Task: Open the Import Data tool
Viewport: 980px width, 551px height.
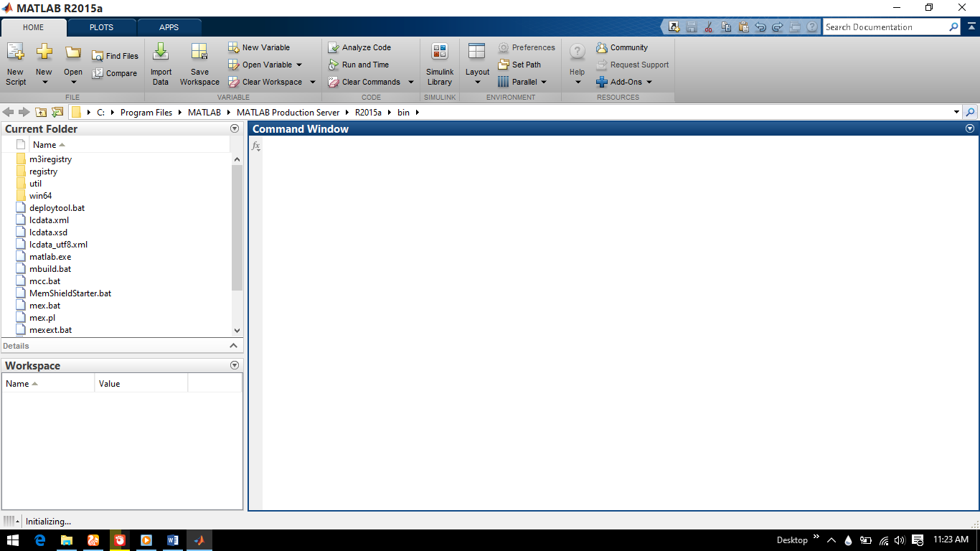Action: pos(161,63)
